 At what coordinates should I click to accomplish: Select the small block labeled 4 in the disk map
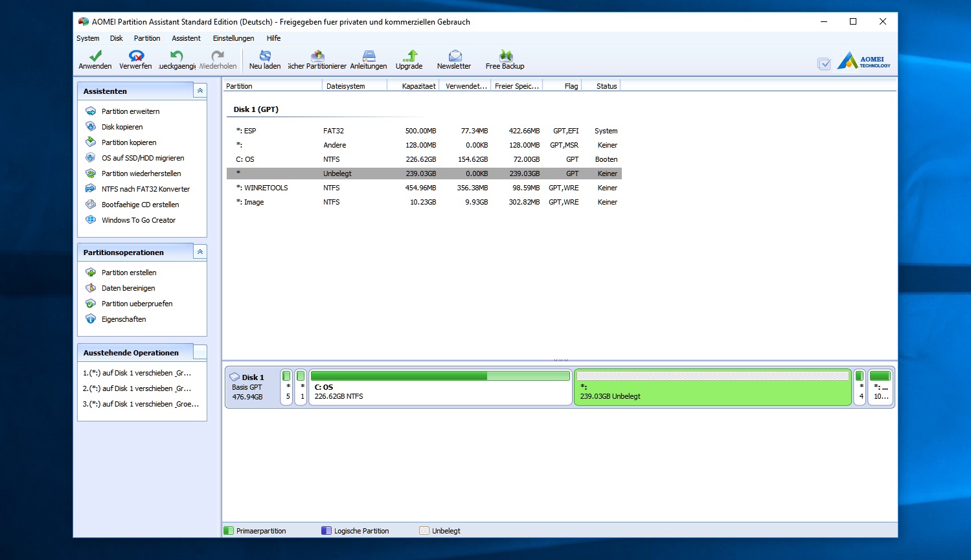[860, 387]
